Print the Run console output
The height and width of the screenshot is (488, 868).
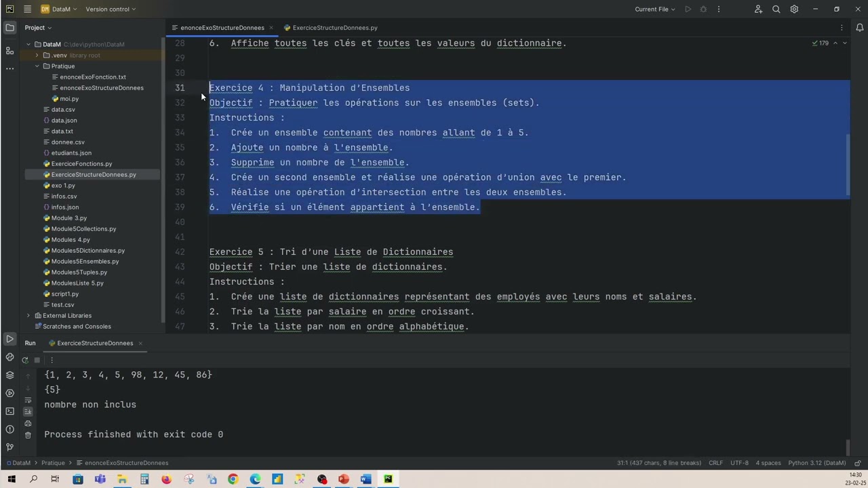pos(28,424)
